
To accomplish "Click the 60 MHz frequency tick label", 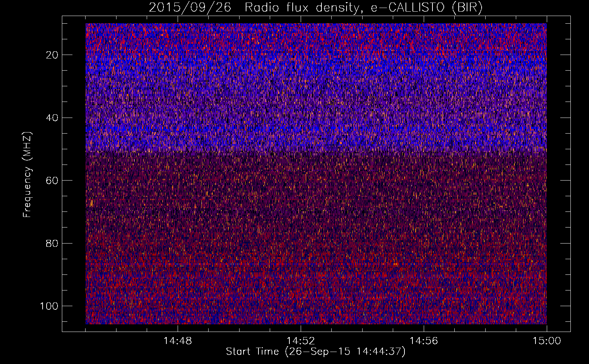I will click(52, 181).
